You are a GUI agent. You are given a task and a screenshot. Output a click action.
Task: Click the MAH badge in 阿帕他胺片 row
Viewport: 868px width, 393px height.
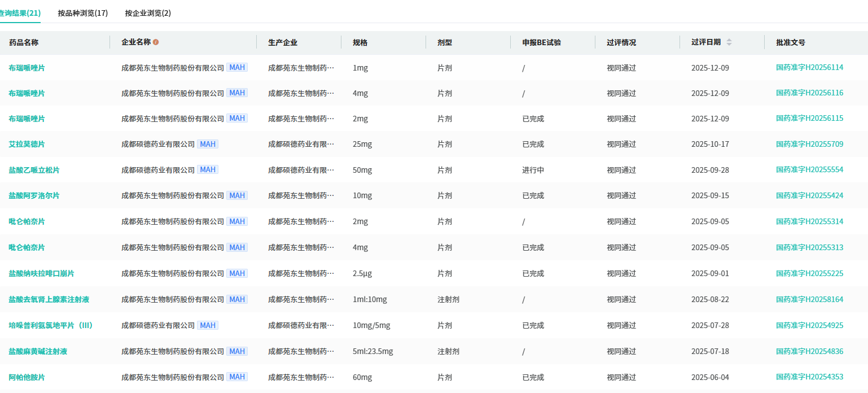(x=237, y=377)
